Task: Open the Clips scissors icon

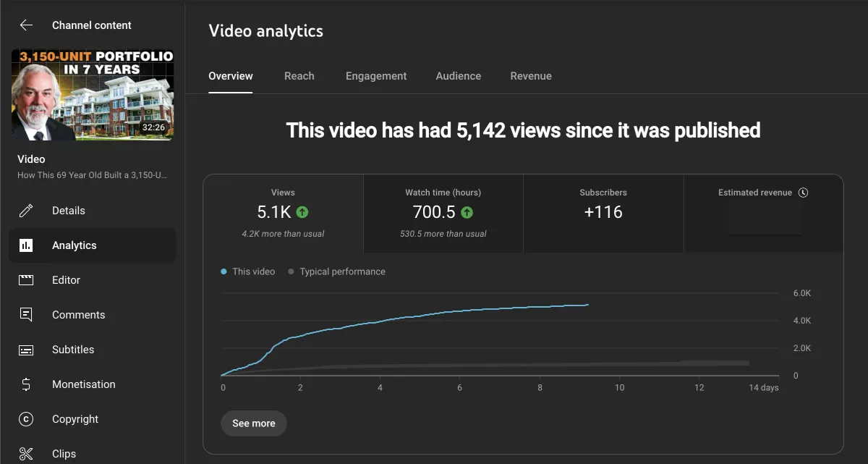Action: coord(26,454)
